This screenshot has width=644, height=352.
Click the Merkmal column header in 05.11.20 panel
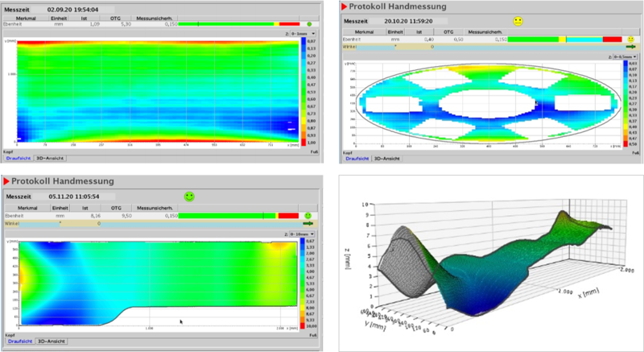27,209
